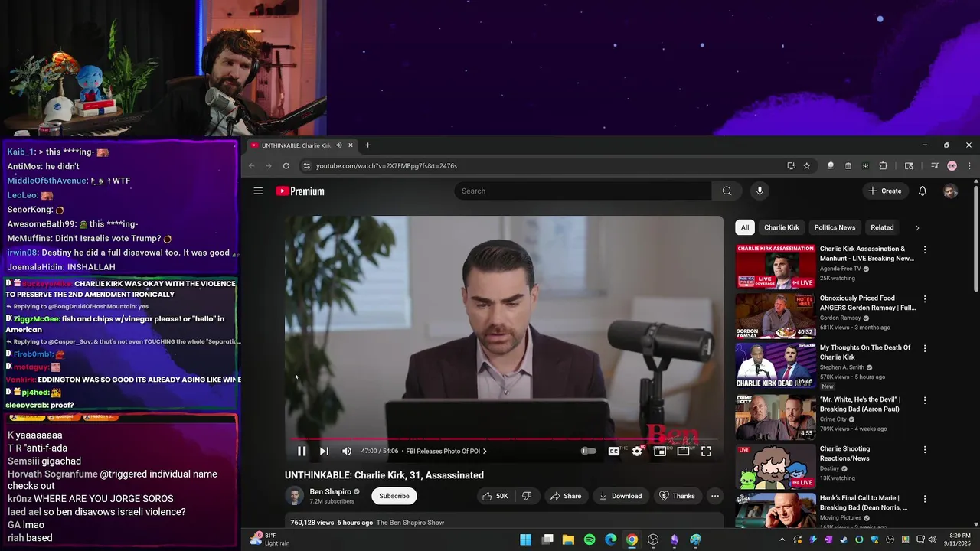Install app icon in the address bar
980x551 pixels.
[791, 166]
